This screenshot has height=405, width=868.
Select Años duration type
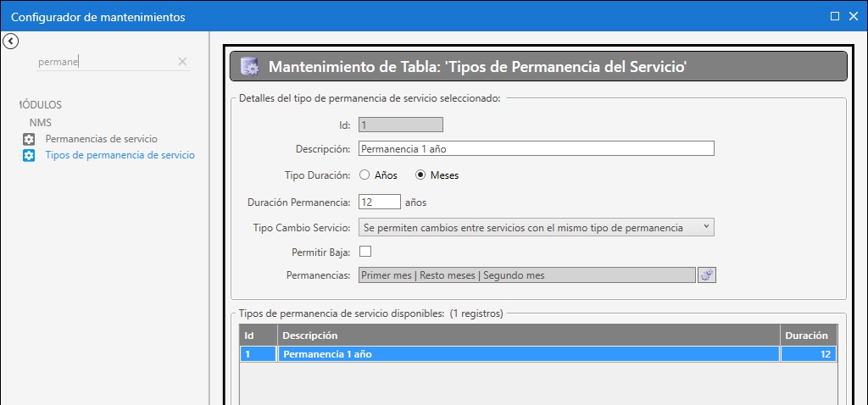pyautogui.click(x=379, y=175)
